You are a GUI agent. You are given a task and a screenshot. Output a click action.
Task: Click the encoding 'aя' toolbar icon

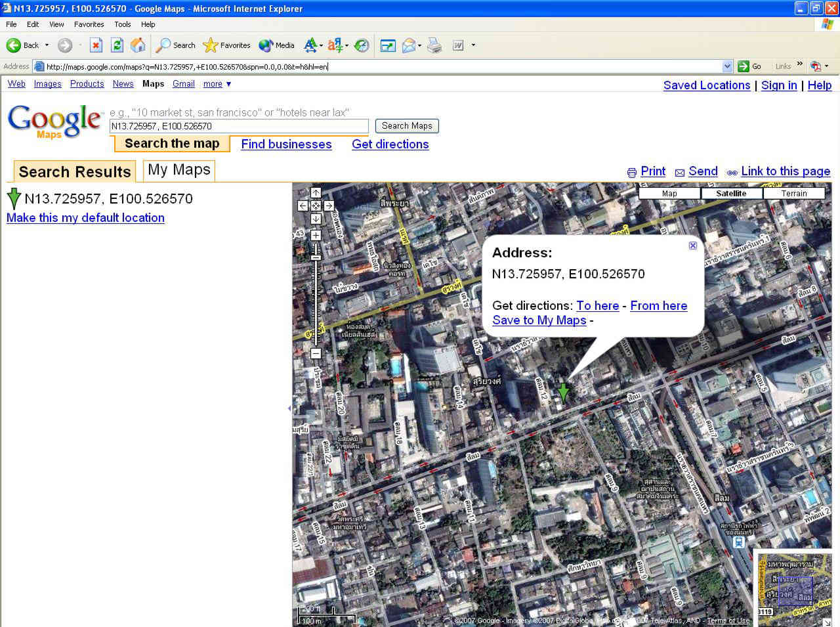[x=335, y=45]
